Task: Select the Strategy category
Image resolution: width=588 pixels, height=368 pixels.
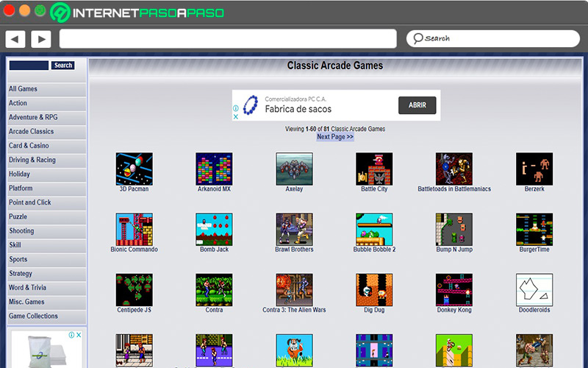Action: [x=47, y=274]
